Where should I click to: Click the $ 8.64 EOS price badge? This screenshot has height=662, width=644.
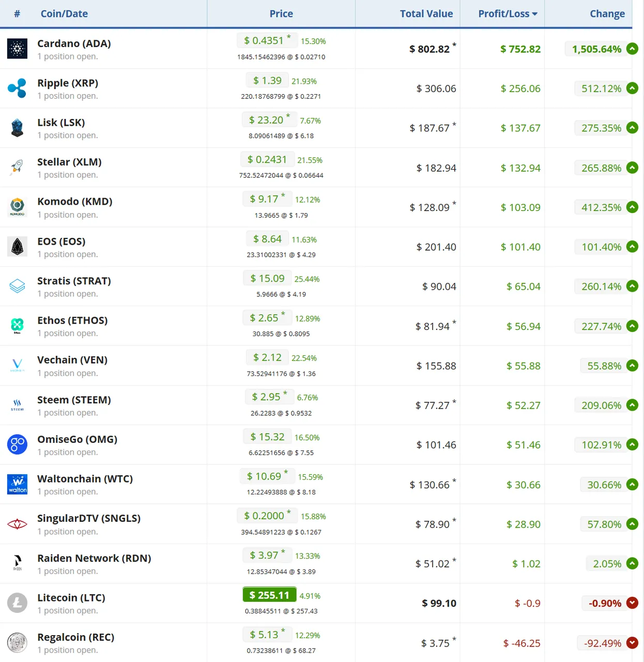coord(267,239)
